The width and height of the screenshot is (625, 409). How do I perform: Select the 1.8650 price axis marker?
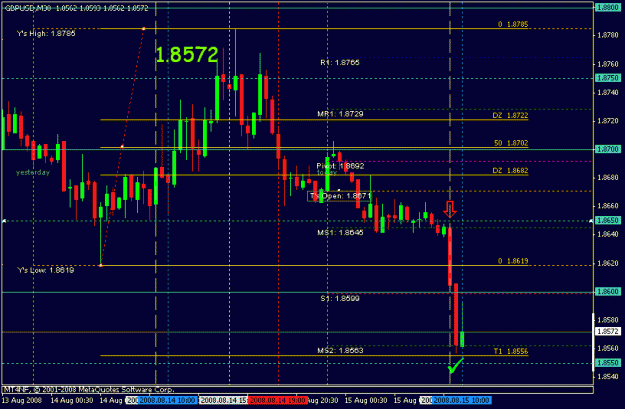pos(608,220)
